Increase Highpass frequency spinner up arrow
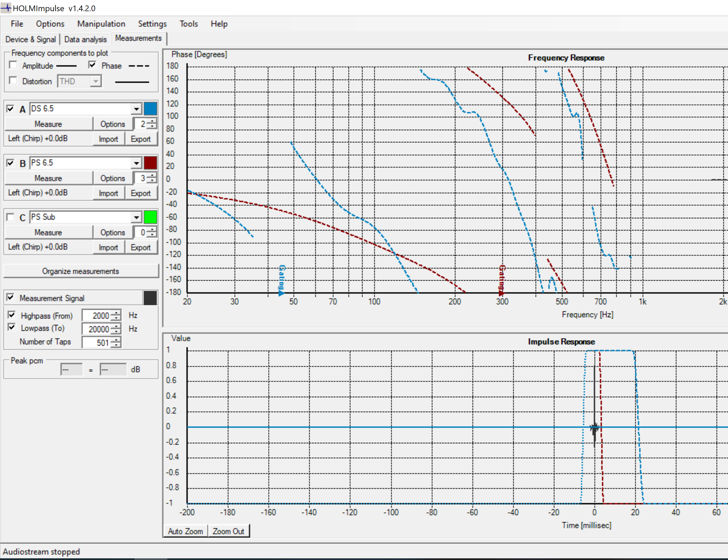 click(116, 313)
